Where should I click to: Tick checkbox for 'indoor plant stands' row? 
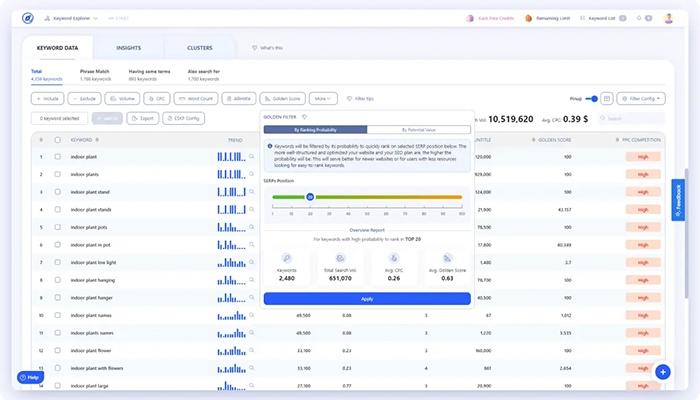point(58,209)
